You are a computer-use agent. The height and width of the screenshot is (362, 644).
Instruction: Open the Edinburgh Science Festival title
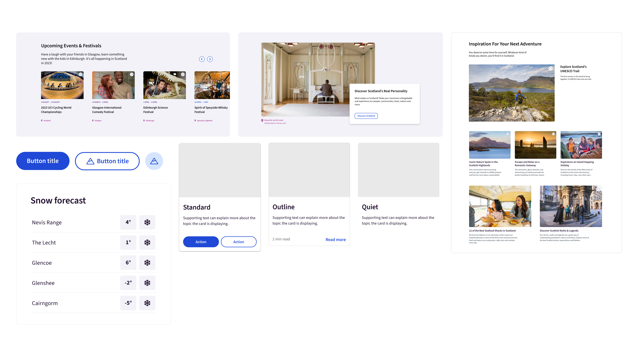(155, 110)
